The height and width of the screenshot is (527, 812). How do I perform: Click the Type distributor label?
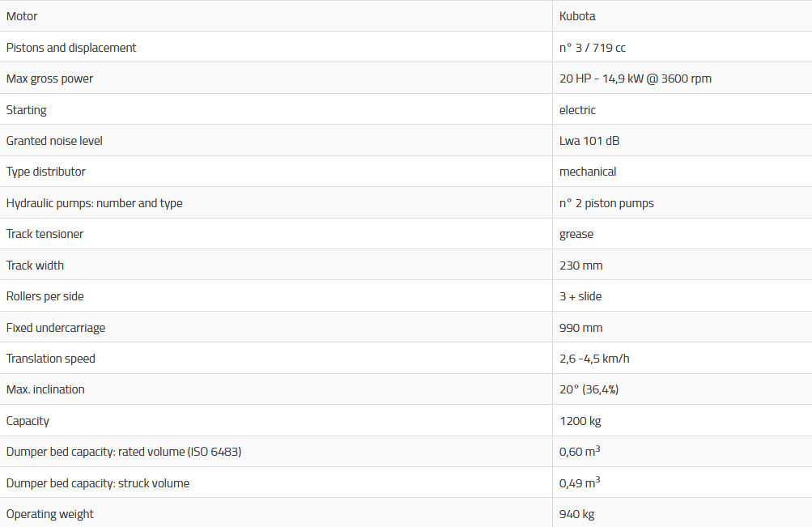point(46,172)
